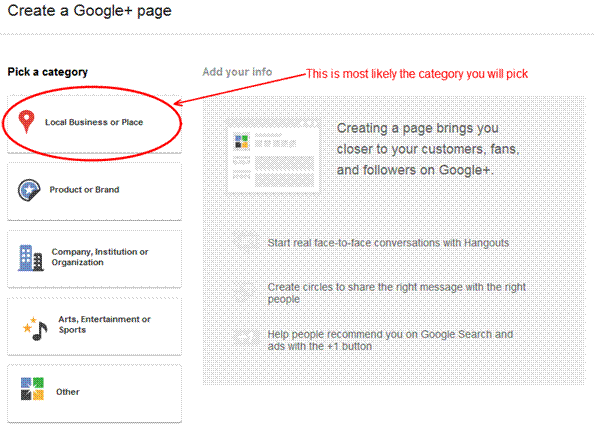Click the Product or Brand sticker icon
The width and height of the screenshot is (594, 427).
pyautogui.click(x=29, y=190)
